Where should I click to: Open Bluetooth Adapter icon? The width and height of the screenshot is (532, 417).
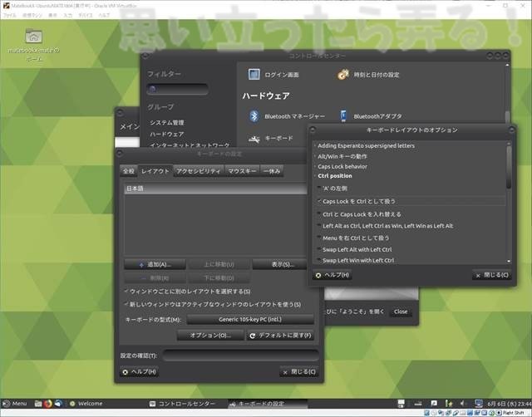coord(343,116)
